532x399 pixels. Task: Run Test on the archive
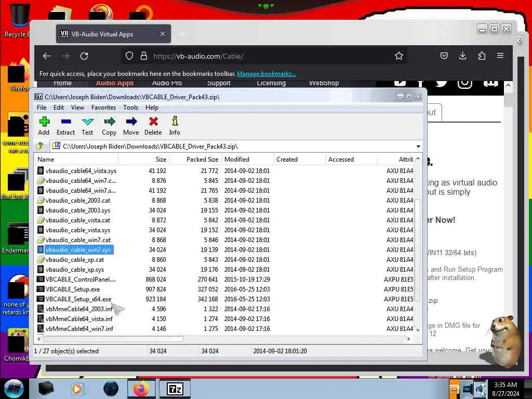(87, 126)
